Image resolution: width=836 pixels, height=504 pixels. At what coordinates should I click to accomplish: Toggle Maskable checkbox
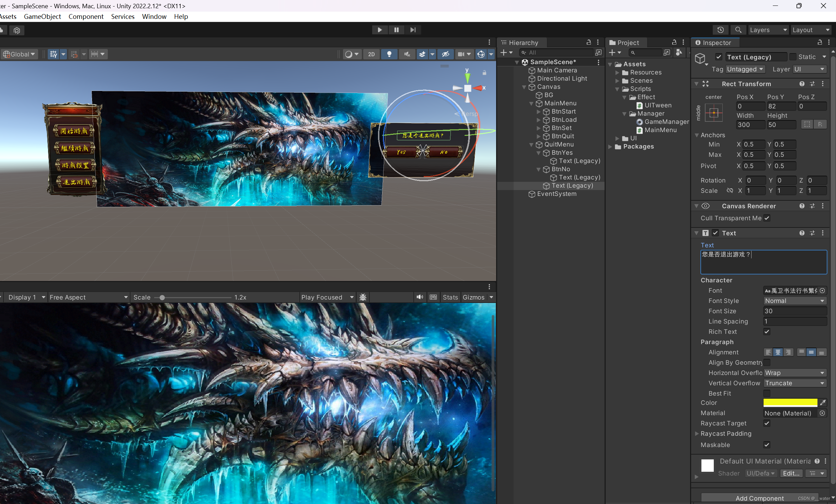[767, 445]
